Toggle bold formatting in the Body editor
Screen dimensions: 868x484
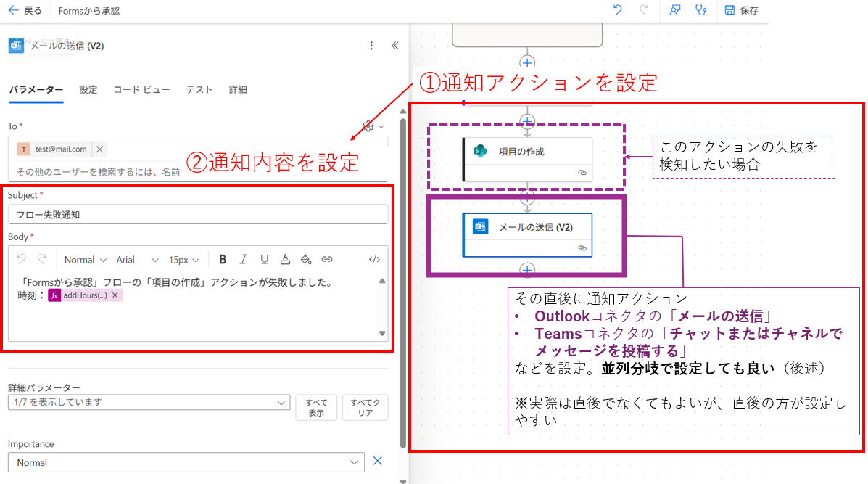[x=223, y=258]
